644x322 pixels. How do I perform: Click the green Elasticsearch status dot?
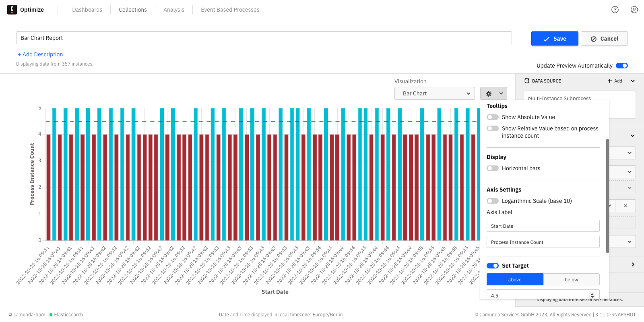(51, 315)
